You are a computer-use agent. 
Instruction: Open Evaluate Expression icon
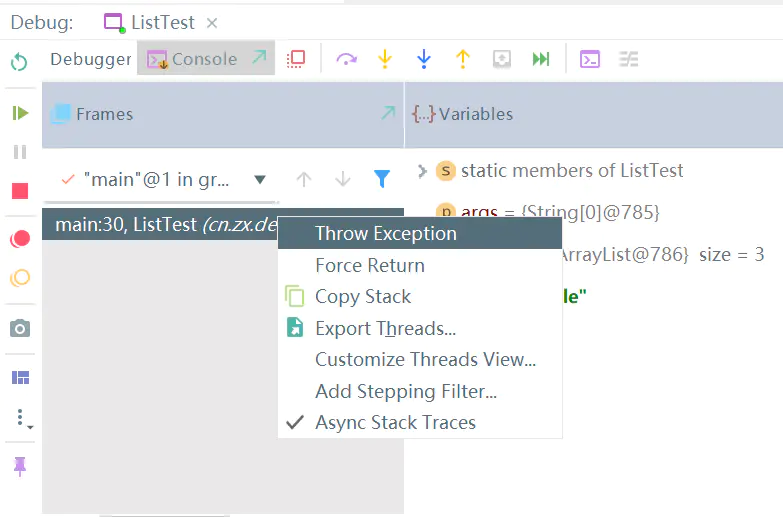590,59
